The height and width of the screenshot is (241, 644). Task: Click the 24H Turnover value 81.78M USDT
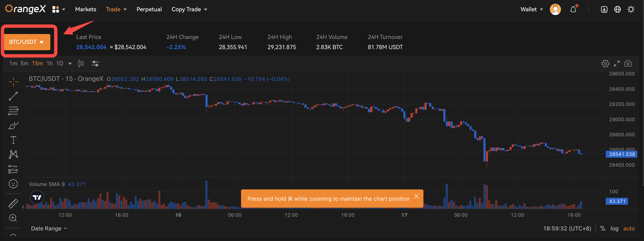click(x=385, y=47)
